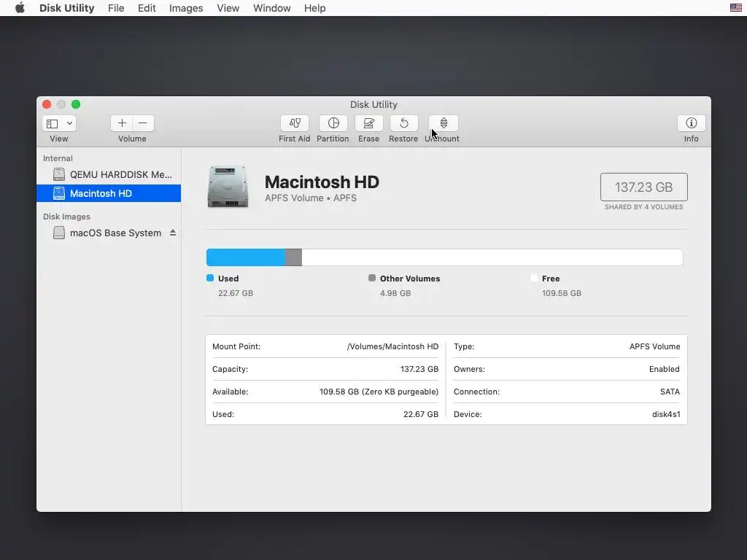
Task: Click the SATA connection value
Action: click(x=670, y=392)
